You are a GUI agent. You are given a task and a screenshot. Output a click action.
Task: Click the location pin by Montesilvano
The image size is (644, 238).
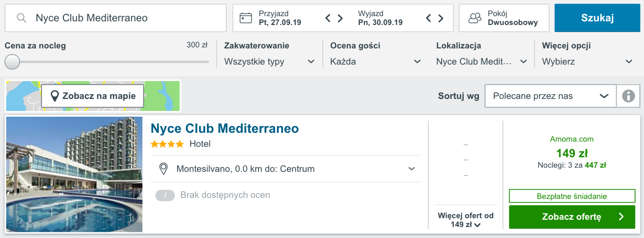(x=163, y=169)
